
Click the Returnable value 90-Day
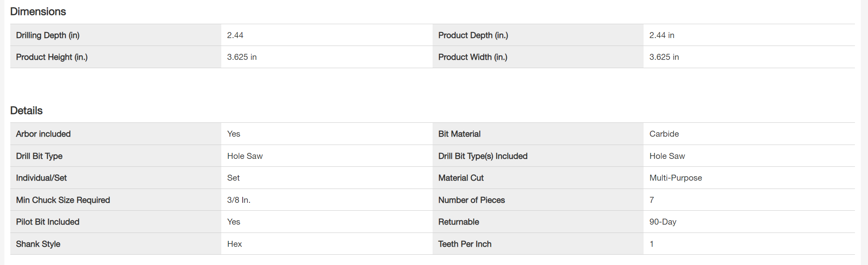pyautogui.click(x=663, y=222)
